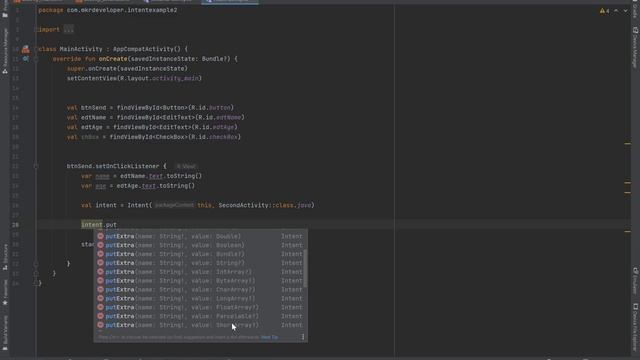Click the val intent declaration
Screen dimensions: 640x360
tap(198, 205)
